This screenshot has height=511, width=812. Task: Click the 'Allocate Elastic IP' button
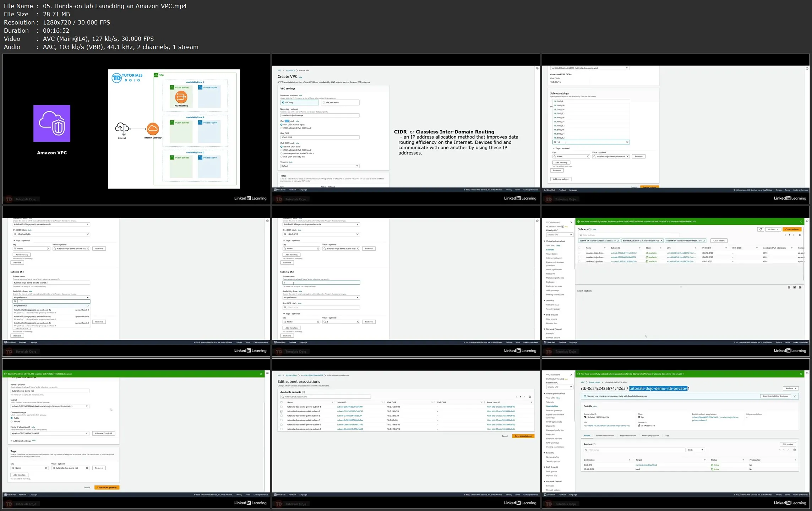pos(104,434)
